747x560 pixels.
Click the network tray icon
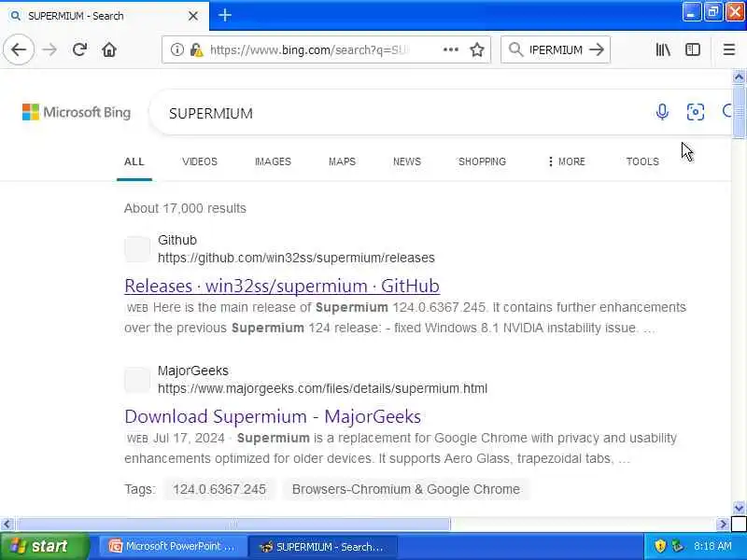tap(678, 546)
